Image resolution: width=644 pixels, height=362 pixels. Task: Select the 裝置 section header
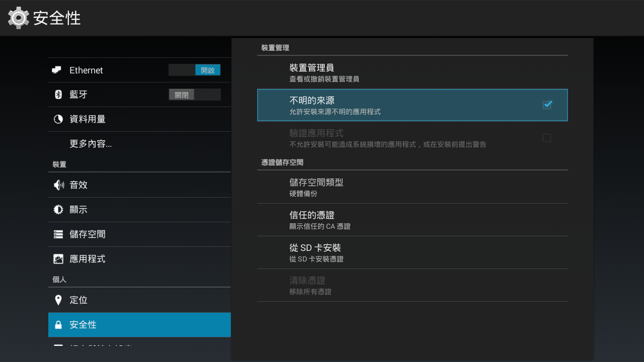52,164
